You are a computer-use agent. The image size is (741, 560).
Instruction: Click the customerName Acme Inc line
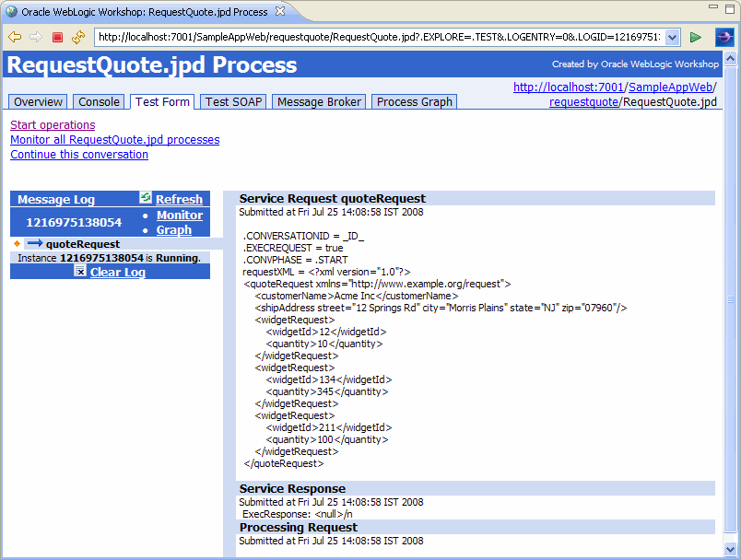357,296
